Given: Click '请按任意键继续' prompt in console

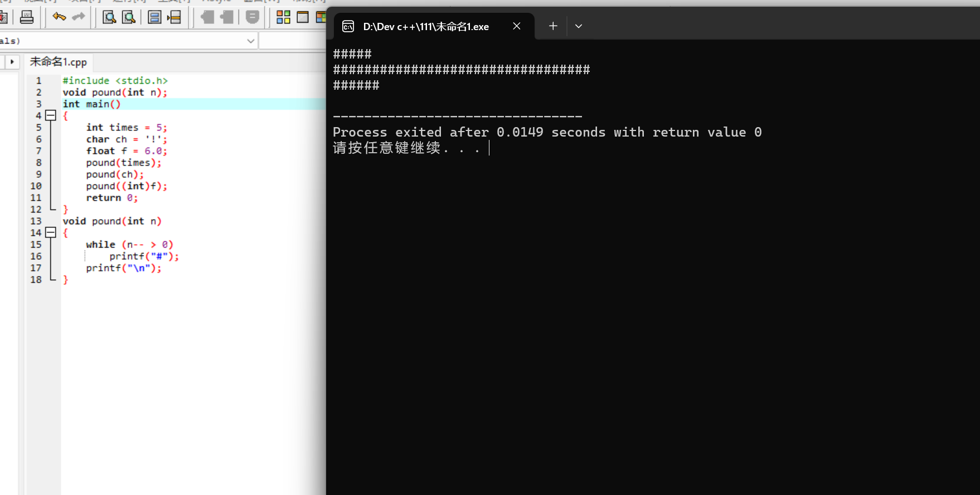Looking at the screenshot, I should point(386,148).
